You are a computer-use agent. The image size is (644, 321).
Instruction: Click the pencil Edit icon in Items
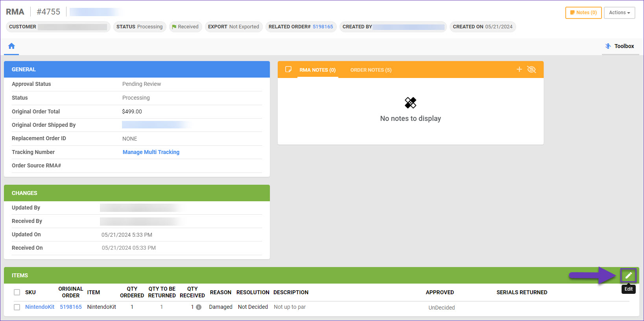point(628,275)
